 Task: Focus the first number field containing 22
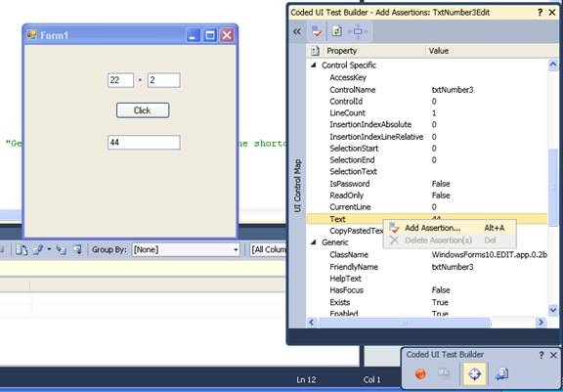pos(120,80)
